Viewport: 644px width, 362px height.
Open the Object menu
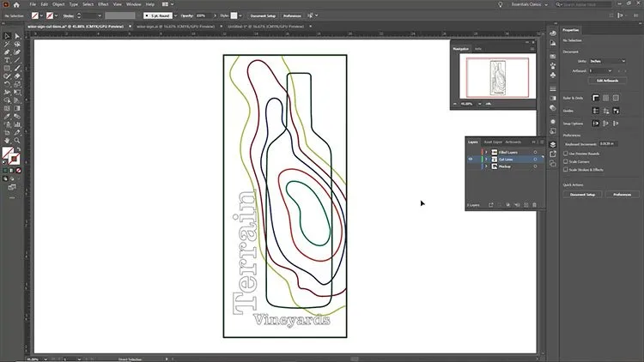pos(58,4)
